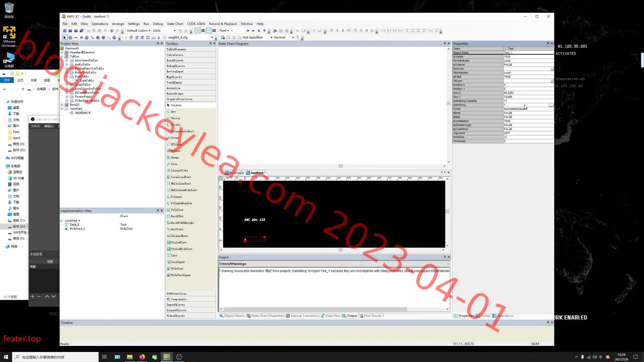644x362 pixels.
Task: Click the Save file toolbar icon
Action: pos(76,31)
